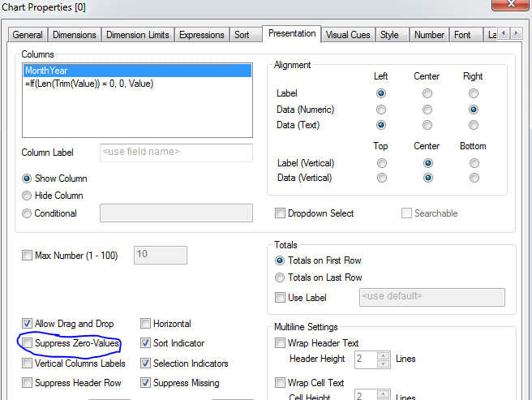Screen dimensions: 532x400
Task: Enable Wrap Header Text checkbox
Action: 280,343
